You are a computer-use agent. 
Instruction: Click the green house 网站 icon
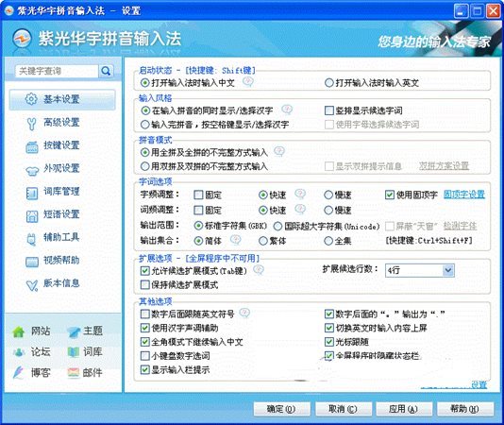click(19, 331)
